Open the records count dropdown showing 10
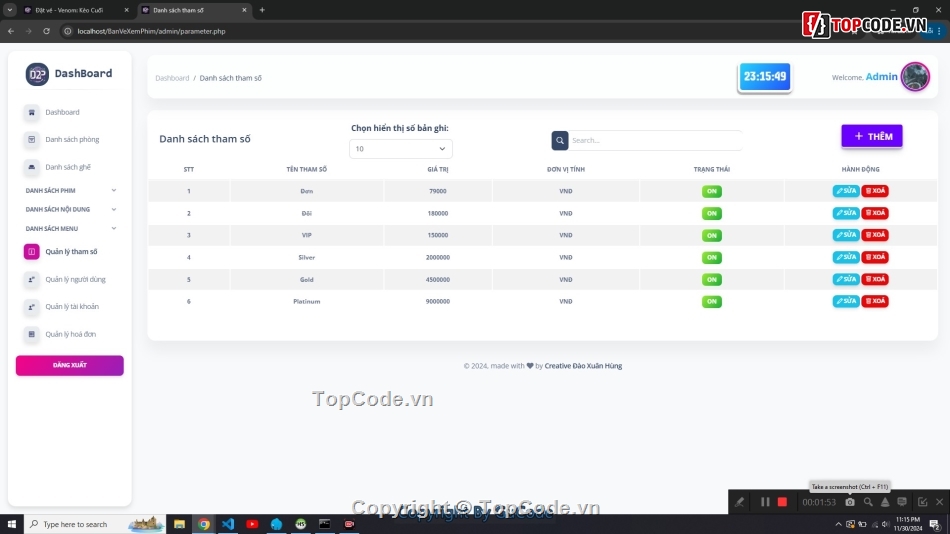This screenshot has width=950, height=534. click(x=400, y=149)
